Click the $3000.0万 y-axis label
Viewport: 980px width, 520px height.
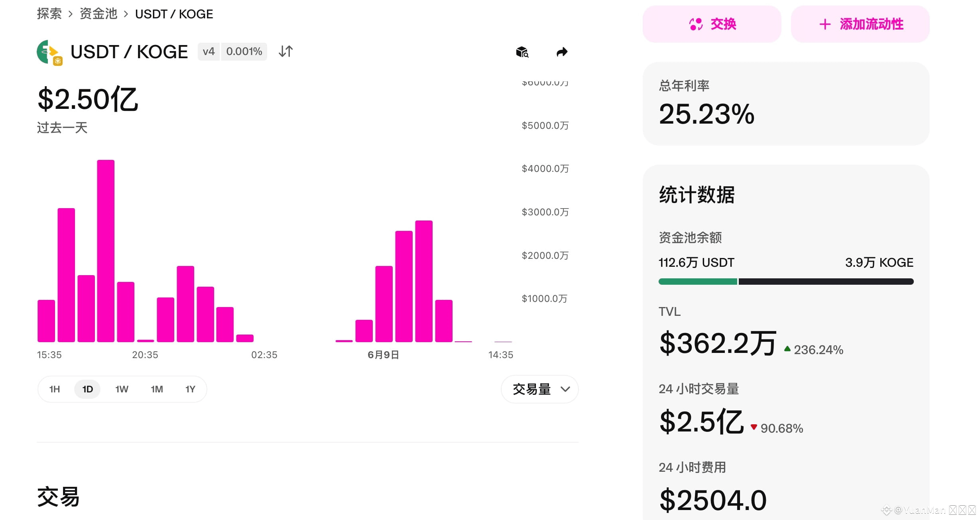(545, 212)
